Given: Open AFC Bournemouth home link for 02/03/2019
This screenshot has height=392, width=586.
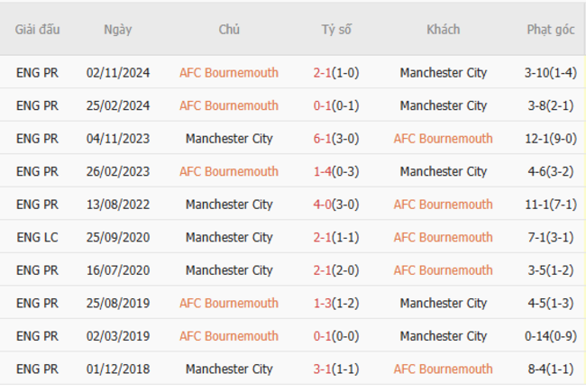Looking at the screenshot, I should coord(229,336).
